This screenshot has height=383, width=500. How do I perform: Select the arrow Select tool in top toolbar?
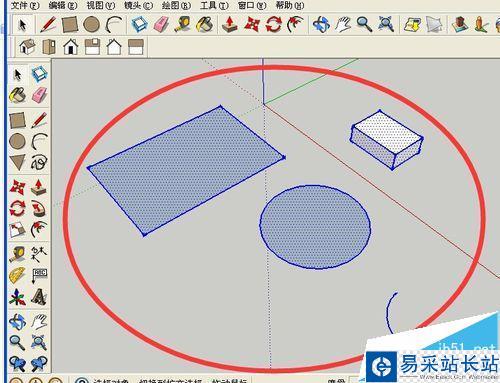coord(22,25)
